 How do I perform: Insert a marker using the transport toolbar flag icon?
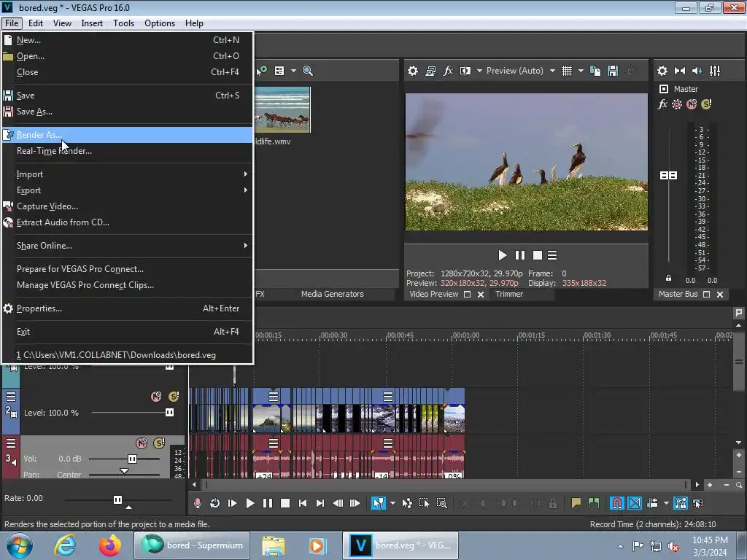click(x=576, y=503)
